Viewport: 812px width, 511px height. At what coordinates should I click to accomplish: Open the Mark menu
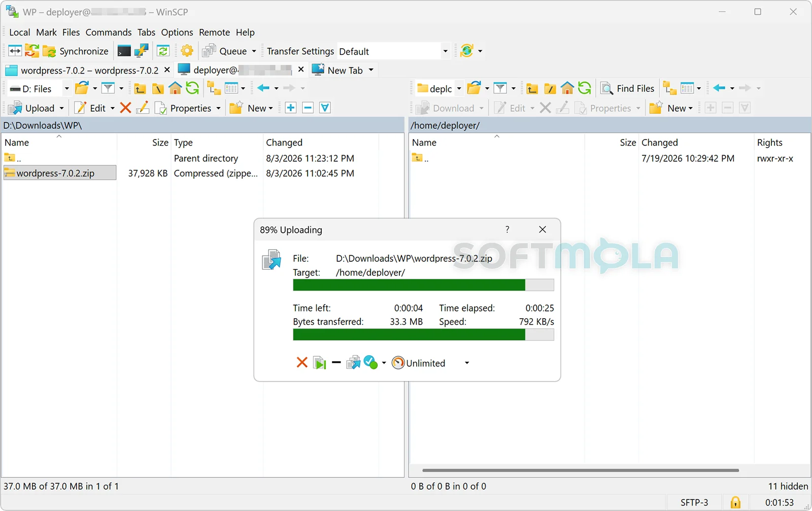(47, 32)
